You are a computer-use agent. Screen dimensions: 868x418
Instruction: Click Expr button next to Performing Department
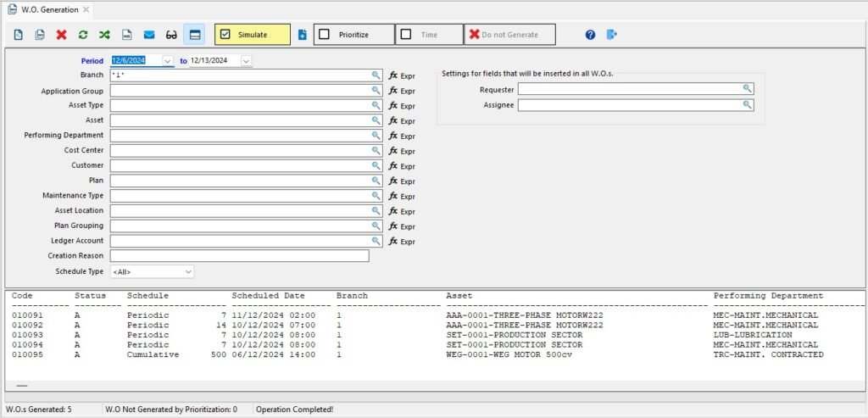pyautogui.click(x=402, y=136)
